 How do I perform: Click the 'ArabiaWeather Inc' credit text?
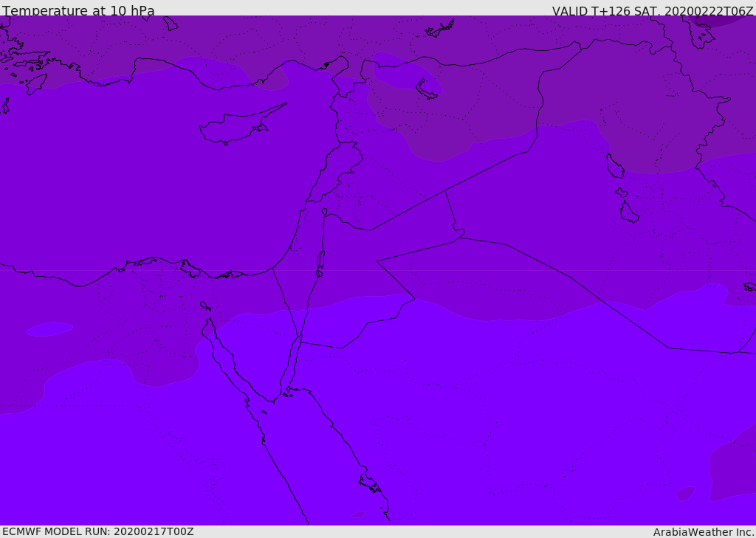tap(703, 532)
